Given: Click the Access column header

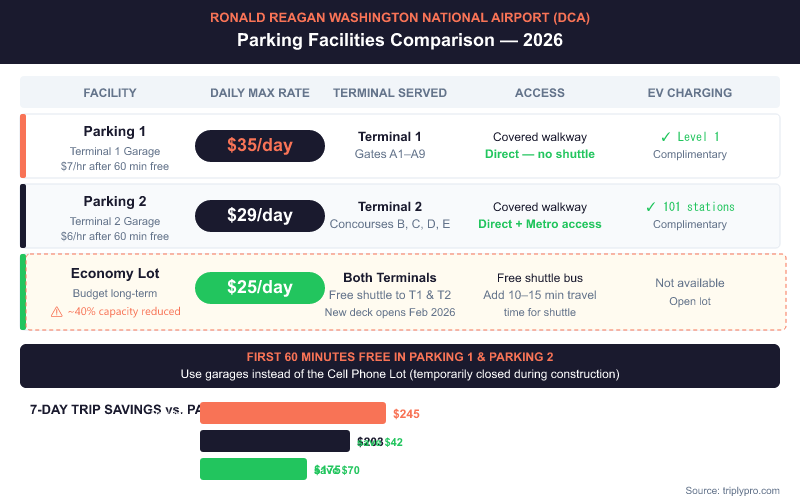Looking at the screenshot, I should tap(540, 93).
